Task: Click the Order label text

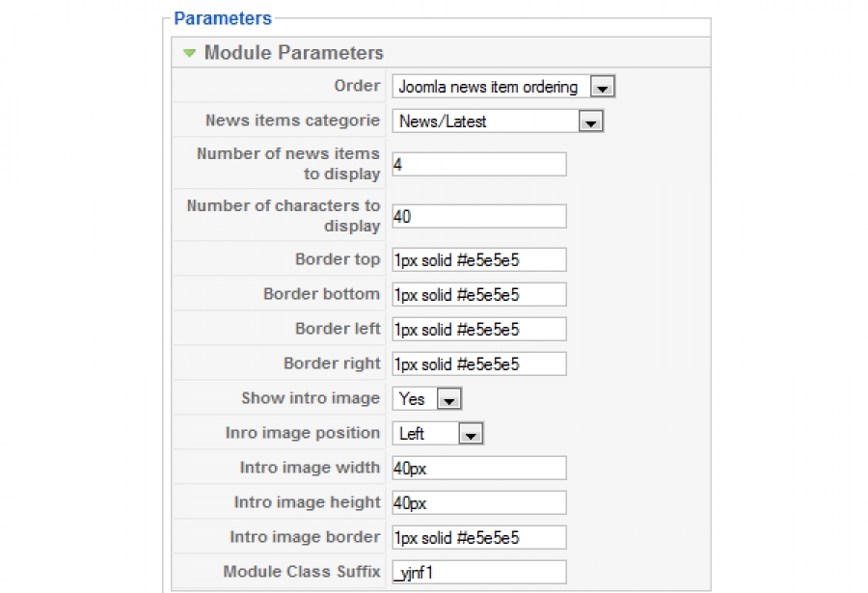Action: point(357,86)
